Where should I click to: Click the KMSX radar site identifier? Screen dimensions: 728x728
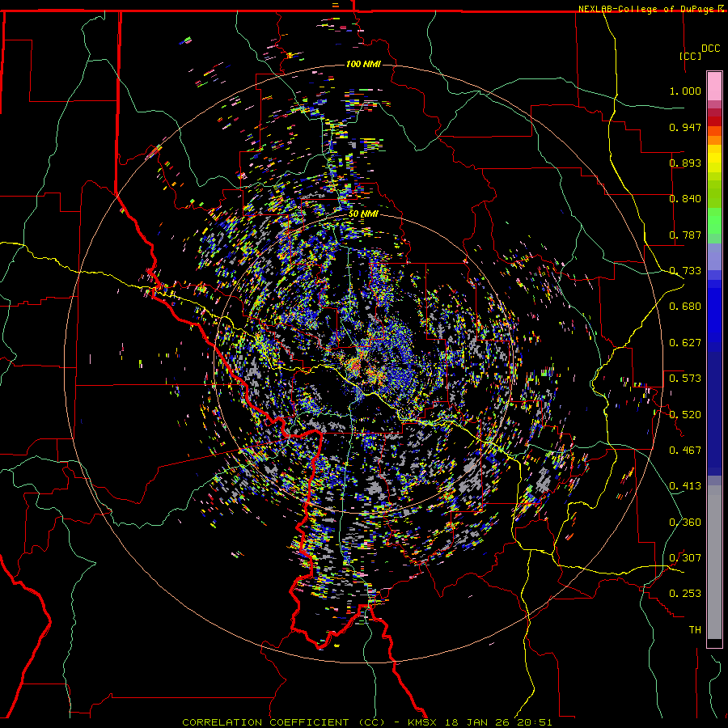424,722
